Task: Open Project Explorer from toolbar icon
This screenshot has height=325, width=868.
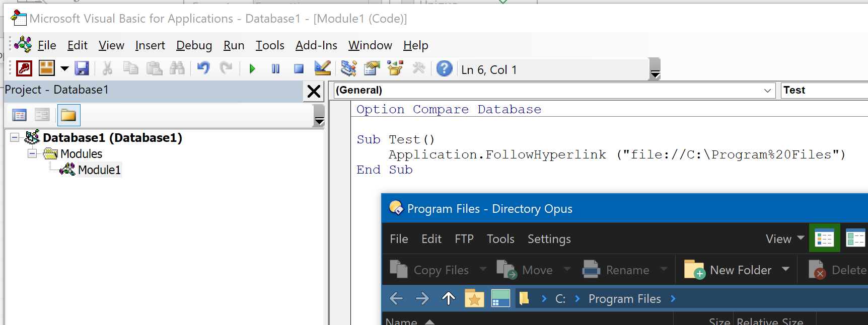Action: tap(348, 68)
